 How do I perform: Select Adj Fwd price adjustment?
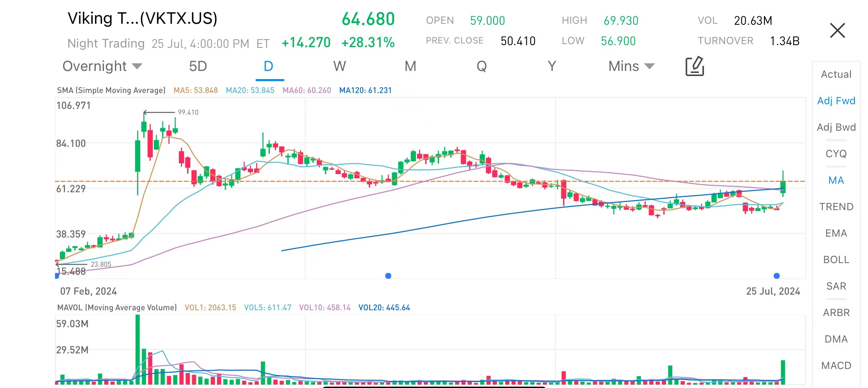pyautogui.click(x=836, y=101)
